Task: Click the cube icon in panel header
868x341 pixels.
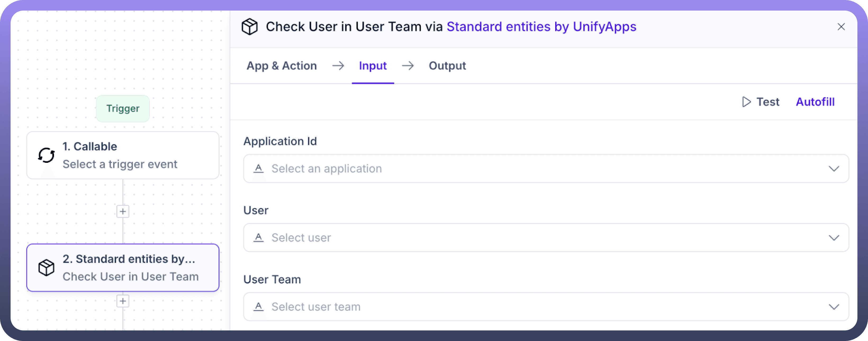Action: click(250, 27)
